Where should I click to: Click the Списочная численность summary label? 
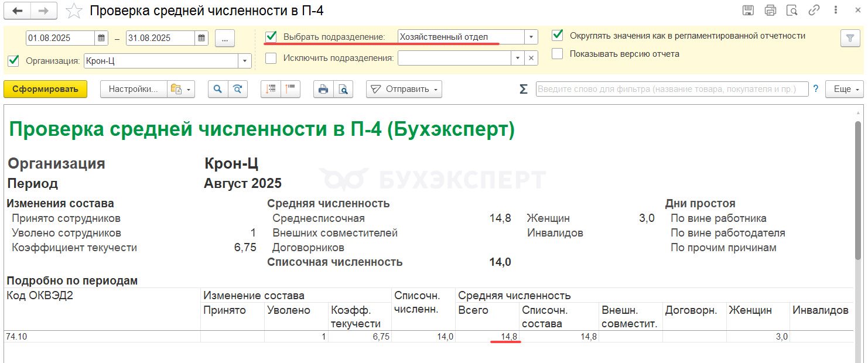[x=335, y=262]
